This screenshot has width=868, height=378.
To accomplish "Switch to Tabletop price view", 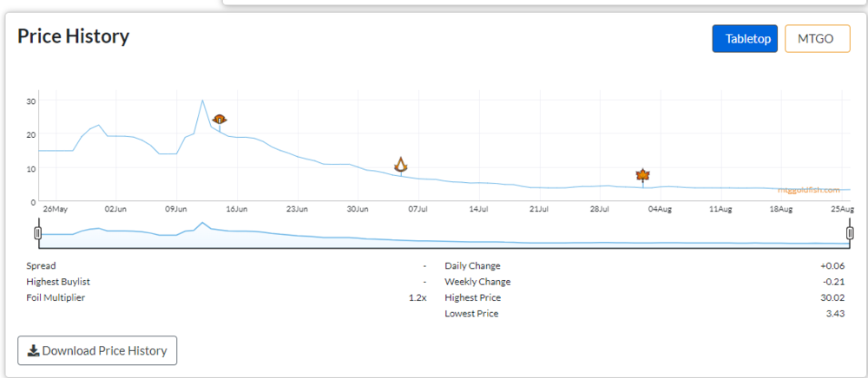I will [x=744, y=39].
